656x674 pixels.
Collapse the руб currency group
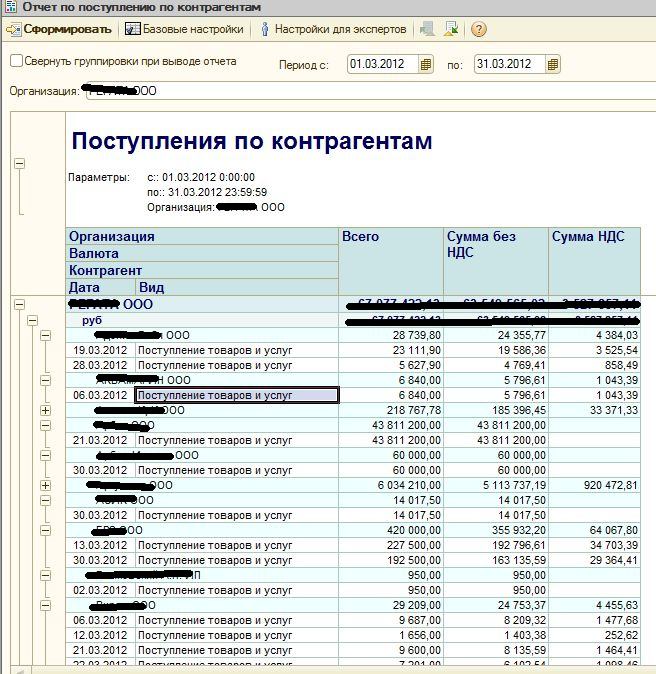(x=32, y=320)
